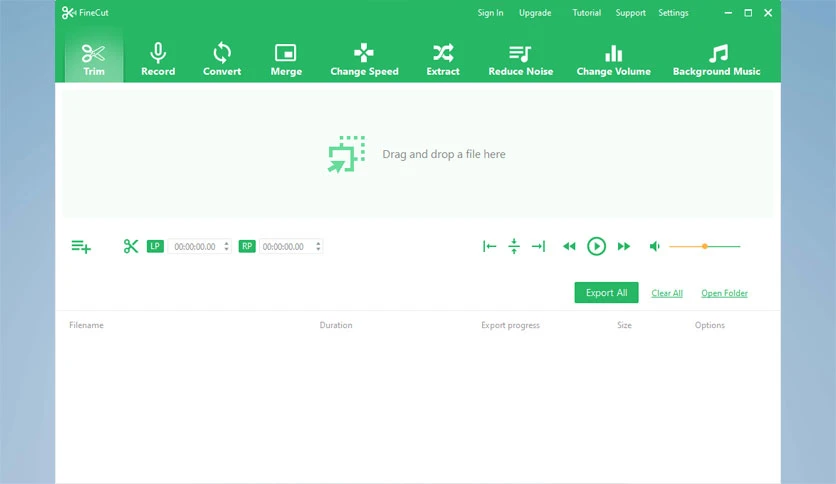This screenshot has height=484, width=836.
Task: Click the add files list icon
Action: click(x=81, y=246)
